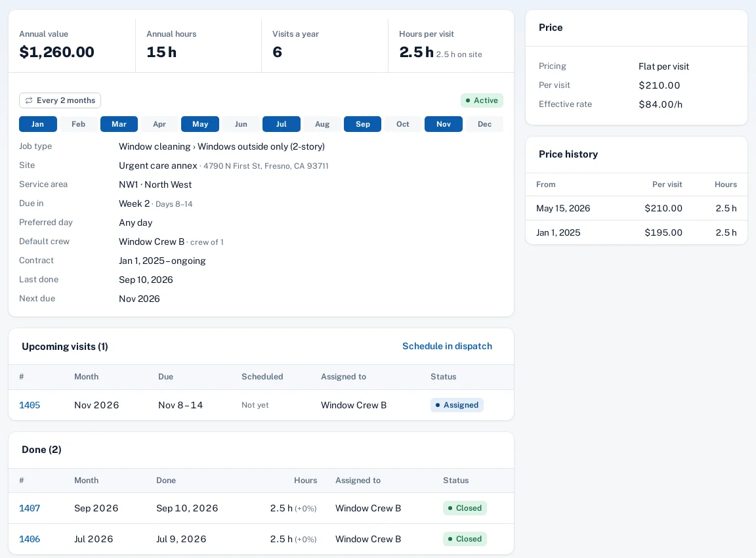Select the Dec month chip
Viewport: 756px width, 558px height.
click(484, 124)
